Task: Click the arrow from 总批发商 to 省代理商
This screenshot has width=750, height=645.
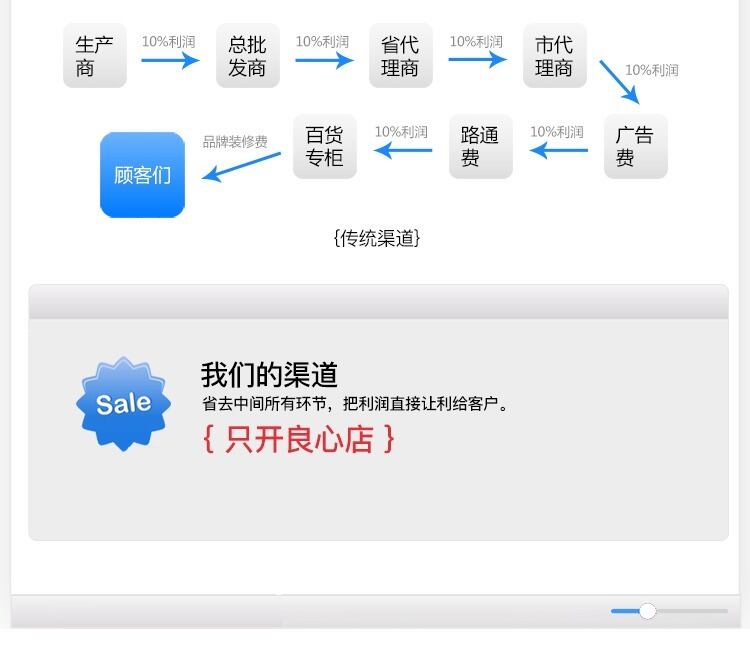Action: pos(324,60)
